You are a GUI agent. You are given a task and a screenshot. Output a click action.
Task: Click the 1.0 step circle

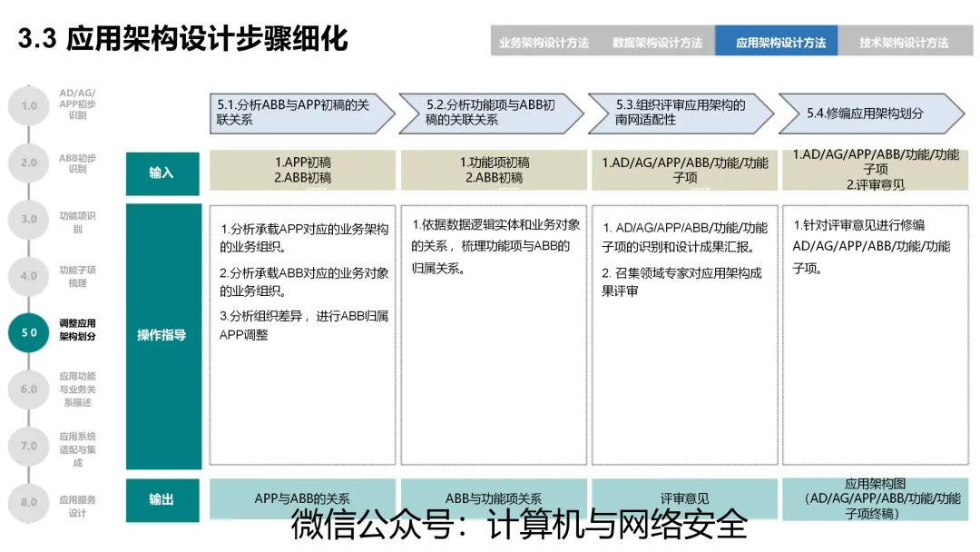pyautogui.click(x=29, y=105)
